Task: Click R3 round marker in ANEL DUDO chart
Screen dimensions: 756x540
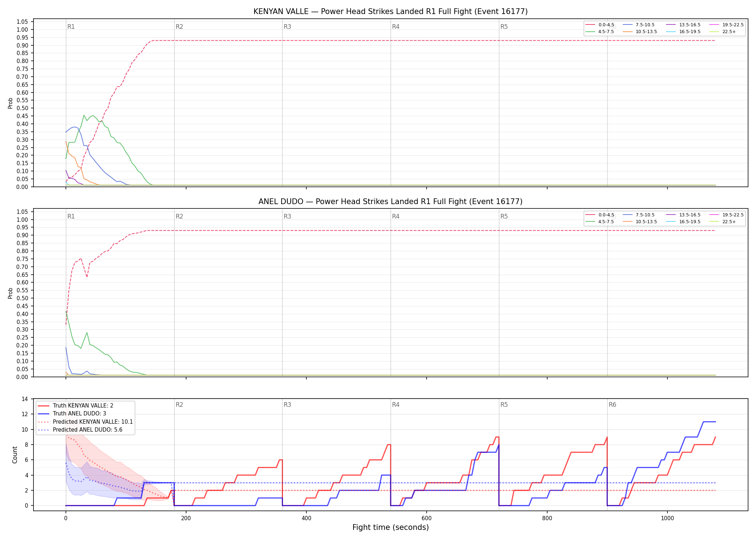Action: tap(287, 216)
